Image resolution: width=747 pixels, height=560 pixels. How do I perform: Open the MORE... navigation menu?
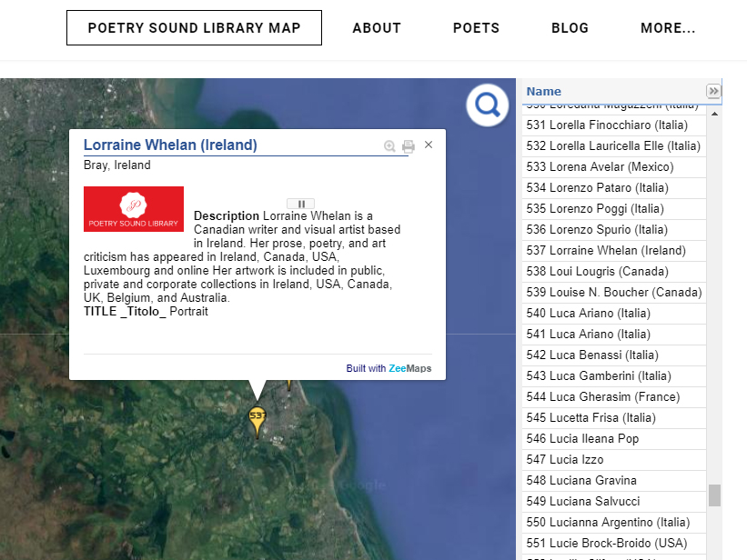click(x=668, y=28)
